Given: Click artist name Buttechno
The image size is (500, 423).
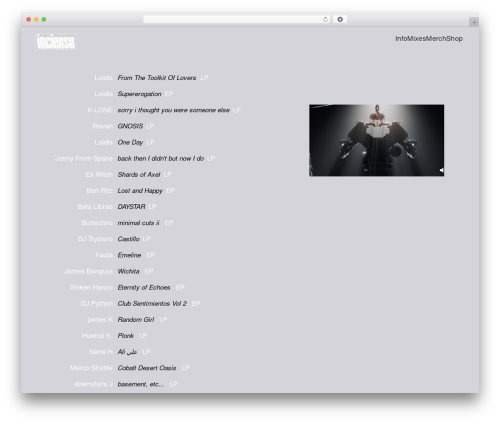Looking at the screenshot, I should [x=97, y=223].
